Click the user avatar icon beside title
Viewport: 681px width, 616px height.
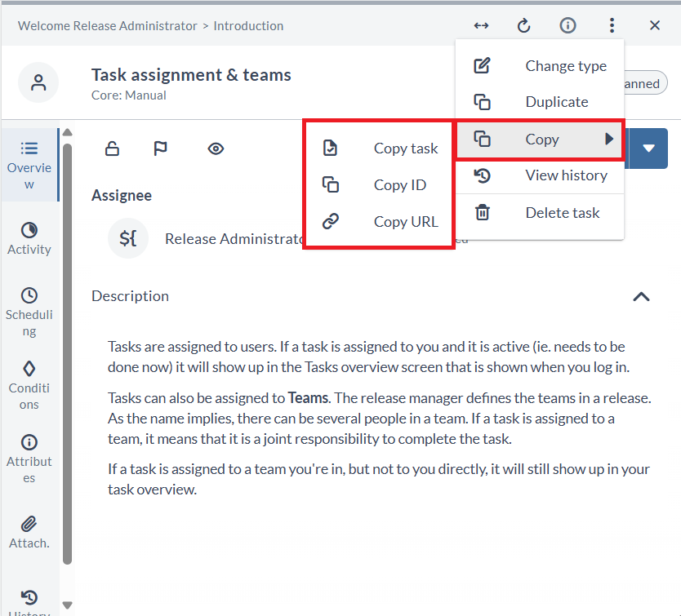tap(38, 82)
